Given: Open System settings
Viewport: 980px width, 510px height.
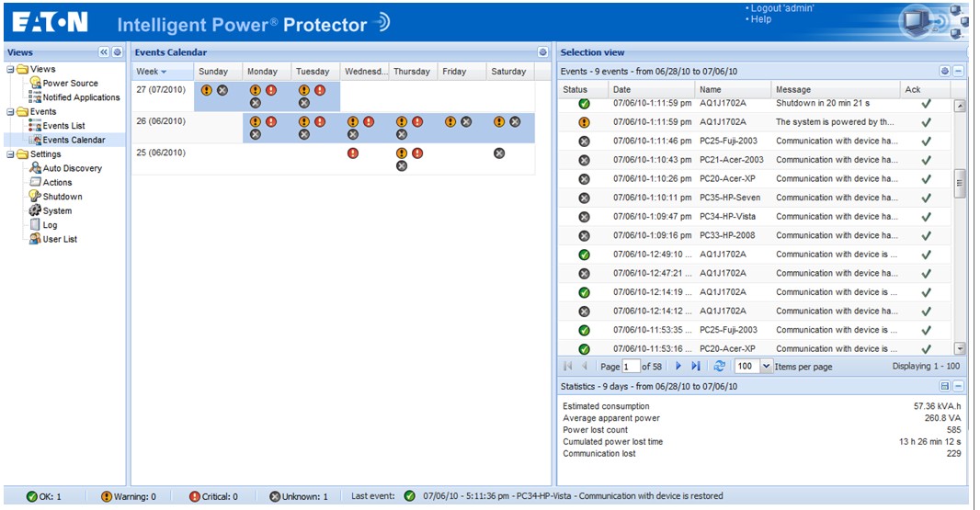Looking at the screenshot, I should tap(57, 210).
